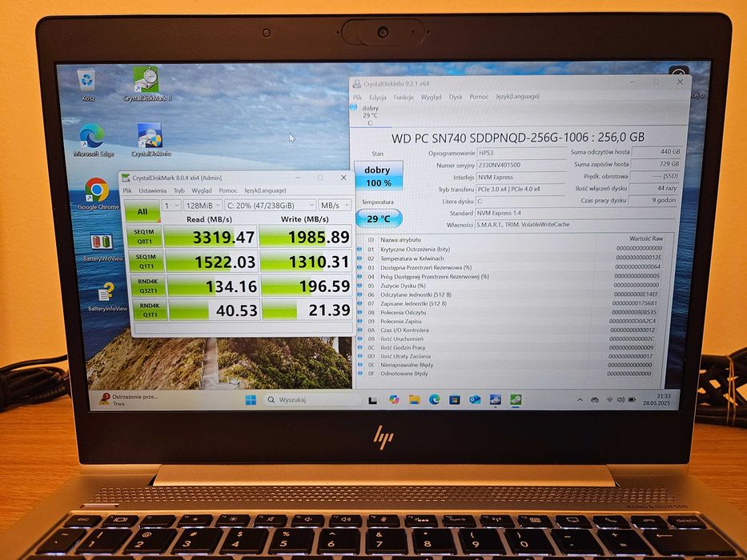Viewport: 747px width, 560px height.
Task: Run SEQ1M Q1T1 test
Action: [146, 262]
